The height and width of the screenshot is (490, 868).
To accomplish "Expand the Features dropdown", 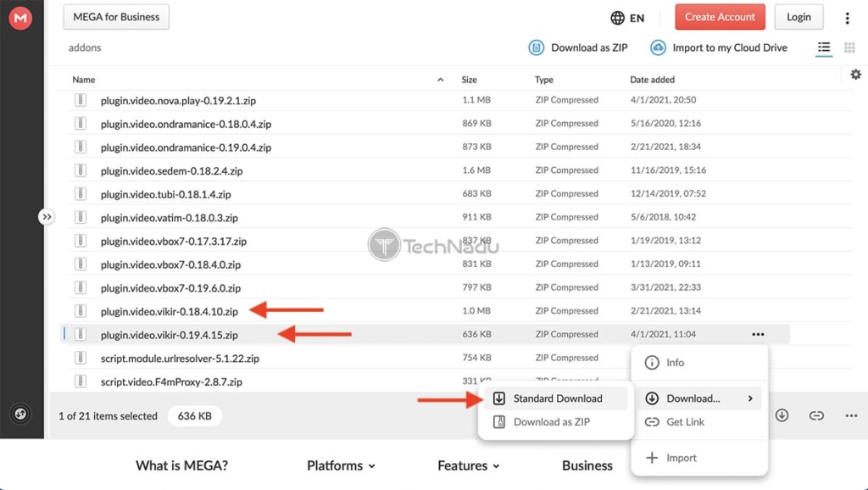I will tap(468, 465).
